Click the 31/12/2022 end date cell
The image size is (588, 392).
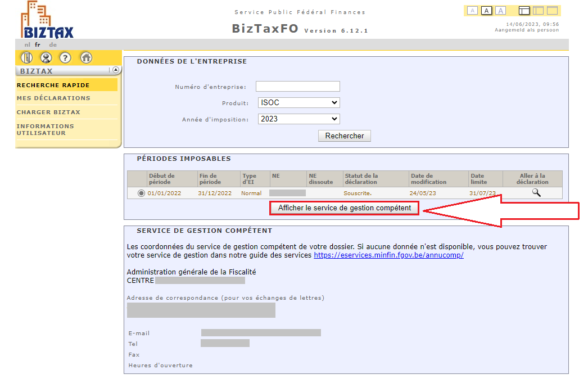tap(215, 193)
